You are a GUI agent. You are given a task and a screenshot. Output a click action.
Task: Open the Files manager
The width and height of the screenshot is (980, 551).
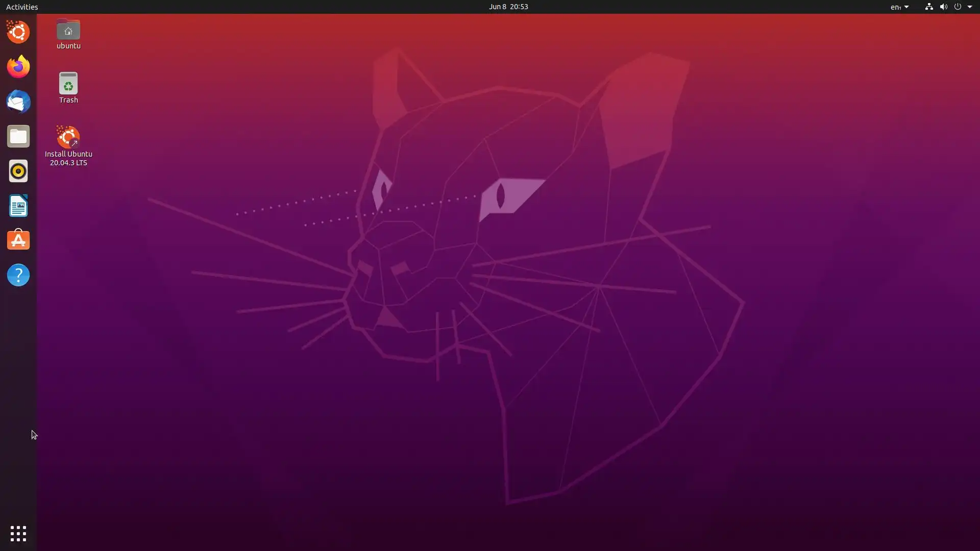18,136
